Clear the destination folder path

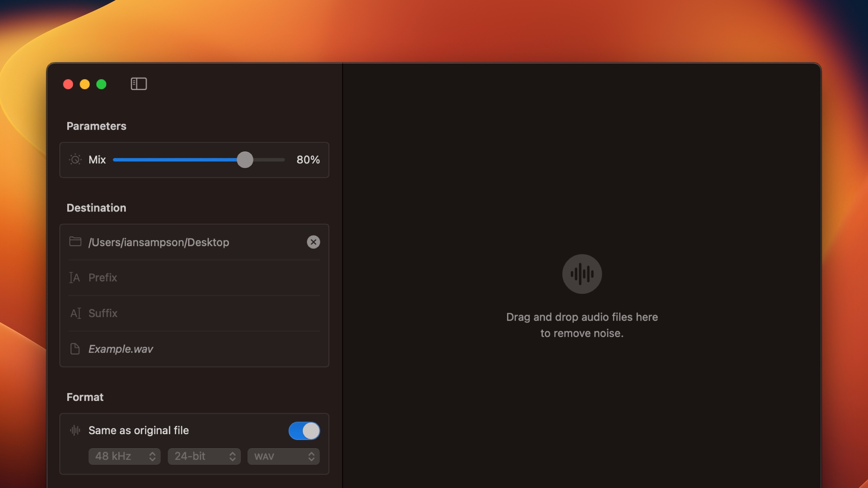click(x=313, y=242)
